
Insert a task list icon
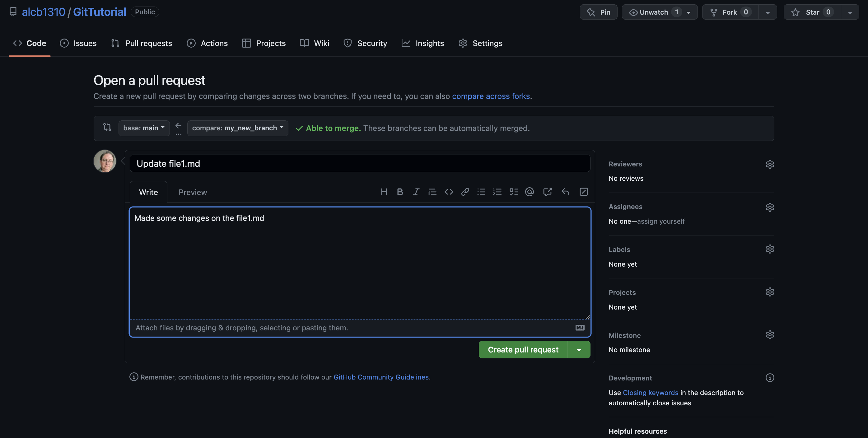click(x=514, y=192)
